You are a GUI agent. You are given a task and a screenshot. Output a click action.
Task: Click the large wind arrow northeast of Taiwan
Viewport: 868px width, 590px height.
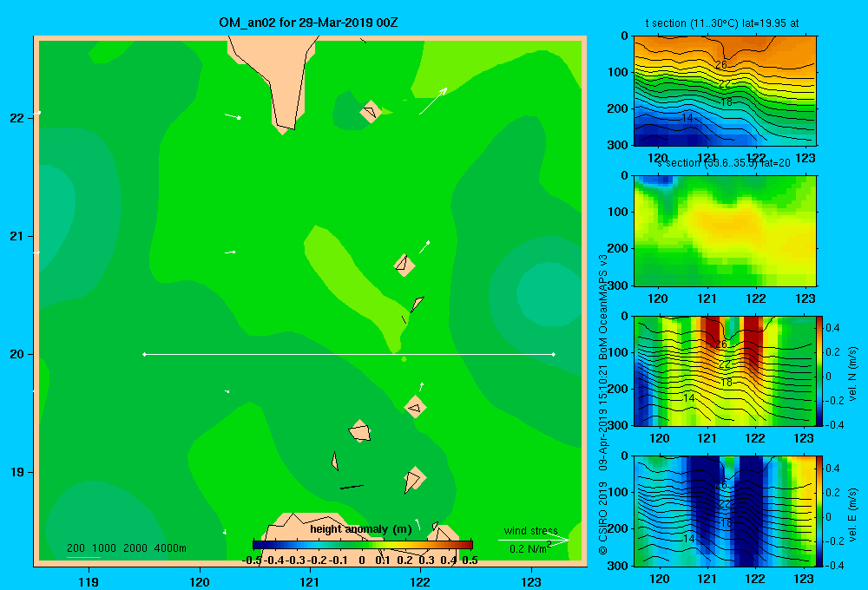(x=433, y=101)
